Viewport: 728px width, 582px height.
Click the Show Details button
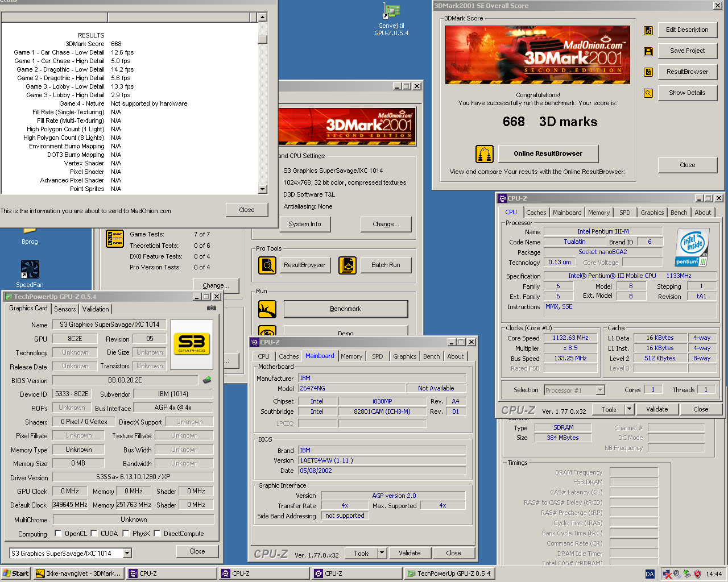click(x=687, y=93)
